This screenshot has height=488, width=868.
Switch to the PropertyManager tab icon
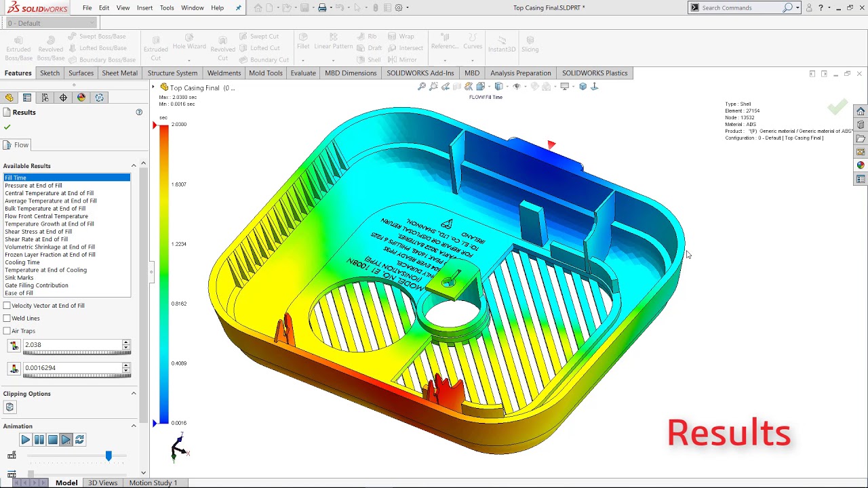[27, 98]
